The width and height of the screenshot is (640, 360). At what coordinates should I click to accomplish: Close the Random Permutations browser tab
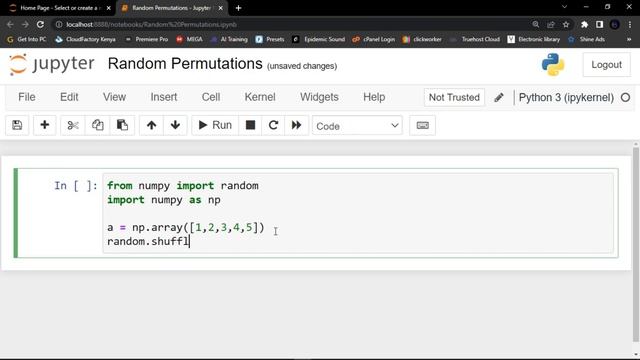(220, 8)
